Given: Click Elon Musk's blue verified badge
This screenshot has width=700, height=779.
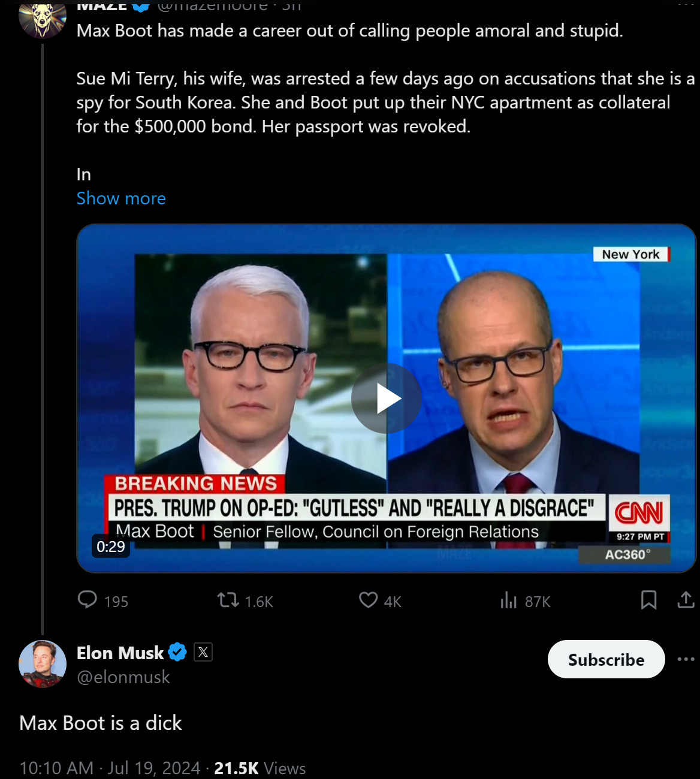Looking at the screenshot, I should pos(177,652).
